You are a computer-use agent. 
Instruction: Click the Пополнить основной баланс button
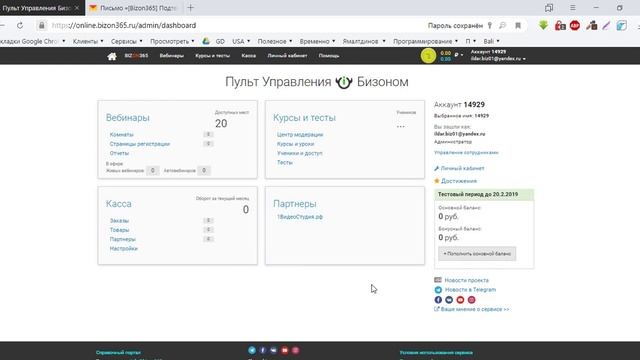477,253
